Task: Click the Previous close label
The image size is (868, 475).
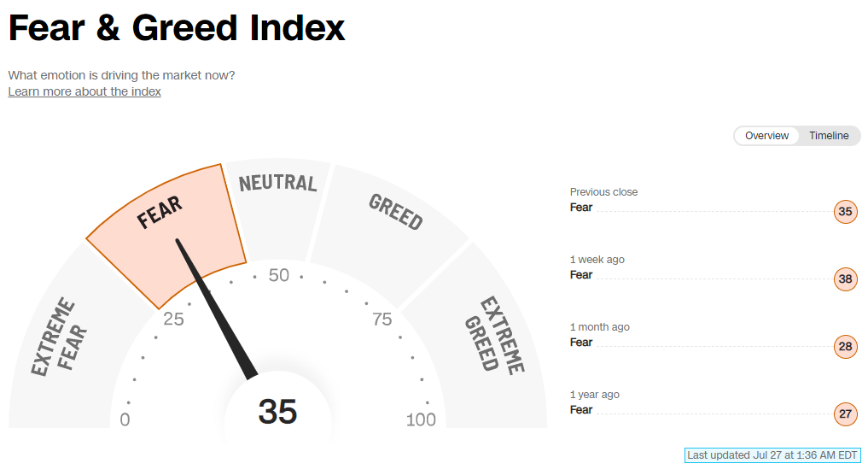Action: (x=603, y=192)
